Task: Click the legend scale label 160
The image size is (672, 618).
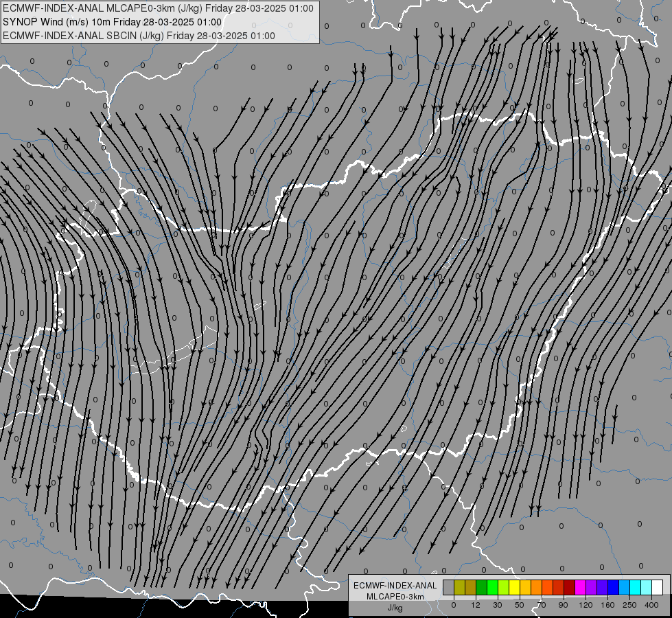Action: (607, 605)
